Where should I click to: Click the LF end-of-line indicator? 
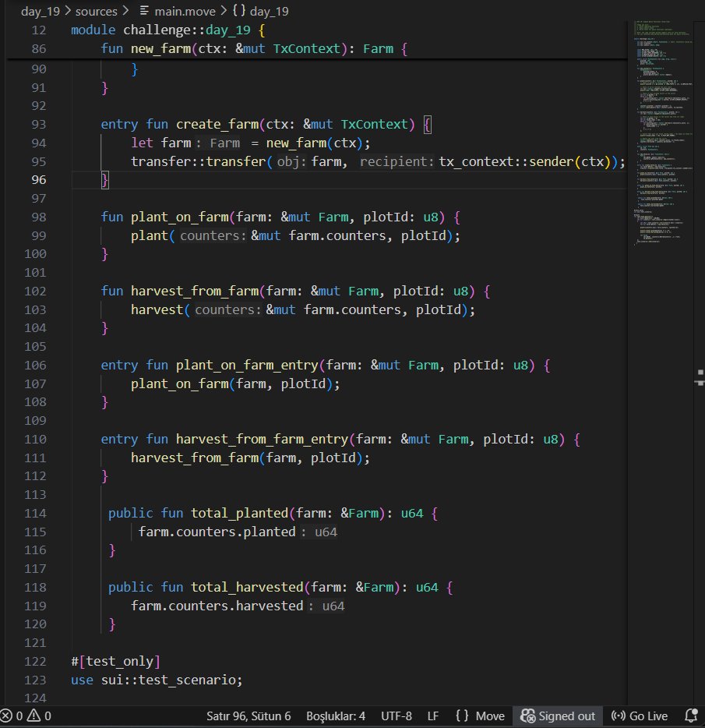click(x=432, y=716)
